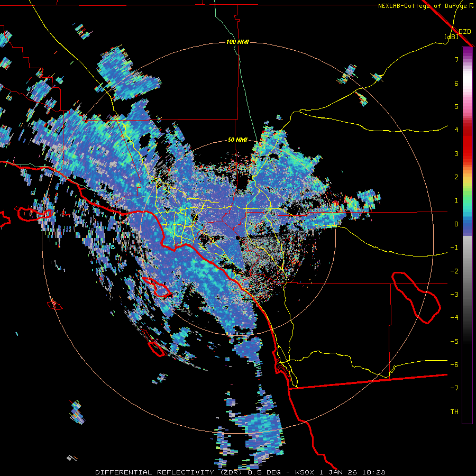
Task: Click the TH label under the scale
Action: pyautogui.click(x=454, y=412)
